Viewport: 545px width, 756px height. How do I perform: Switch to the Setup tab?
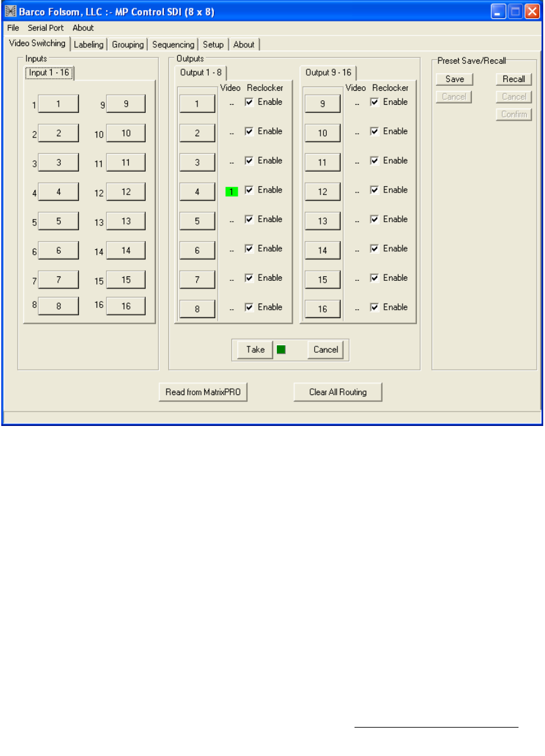213,44
